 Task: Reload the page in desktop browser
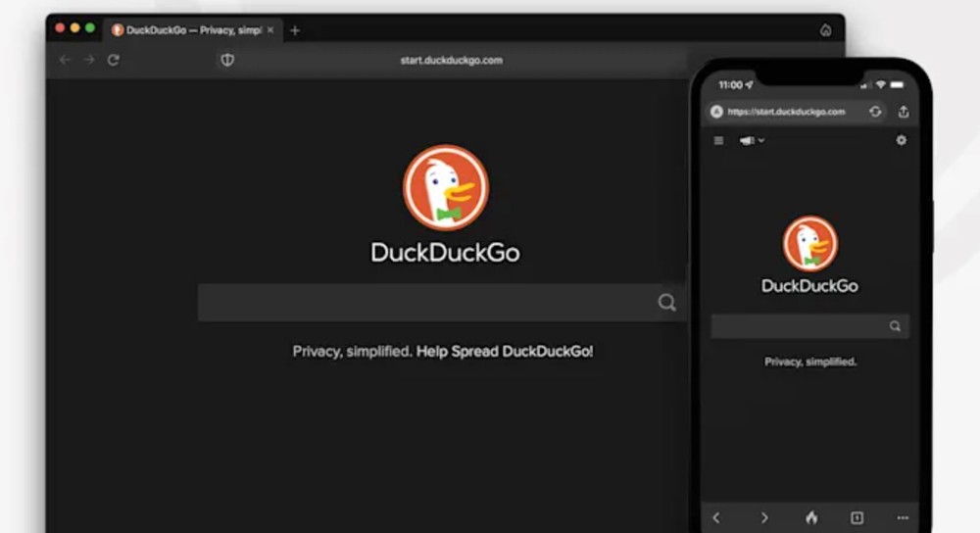[x=113, y=60]
